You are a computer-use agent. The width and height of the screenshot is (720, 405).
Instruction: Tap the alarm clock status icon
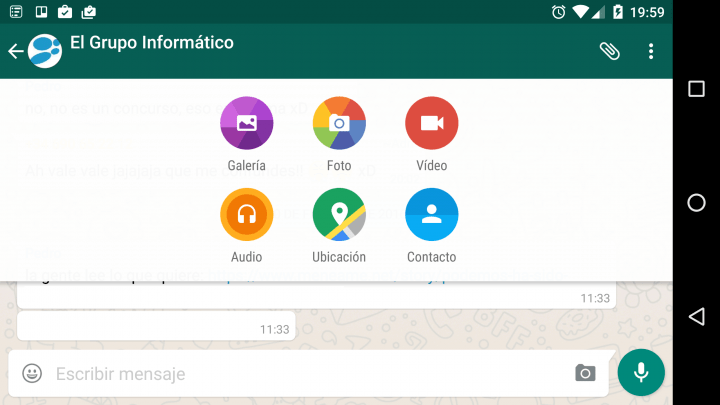[x=558, y=12]
